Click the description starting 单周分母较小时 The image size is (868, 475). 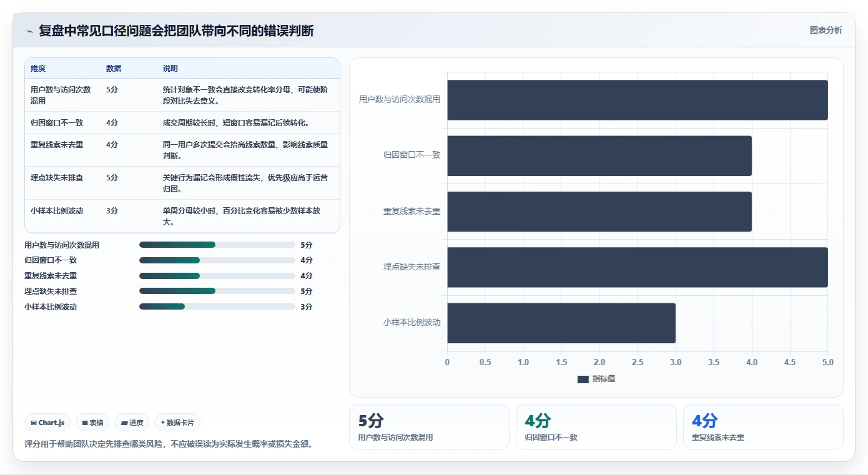(242, 216)
